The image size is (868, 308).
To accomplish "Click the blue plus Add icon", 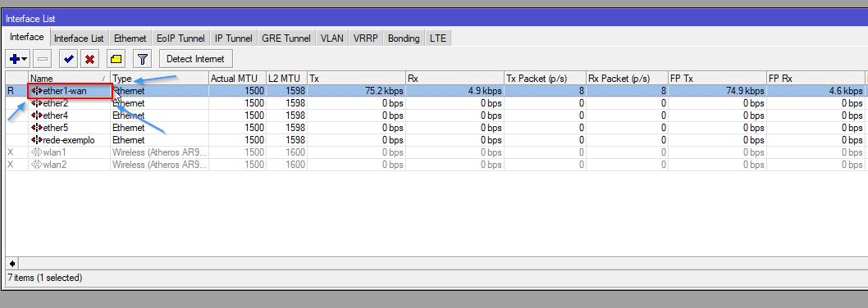I will (15, 59).
